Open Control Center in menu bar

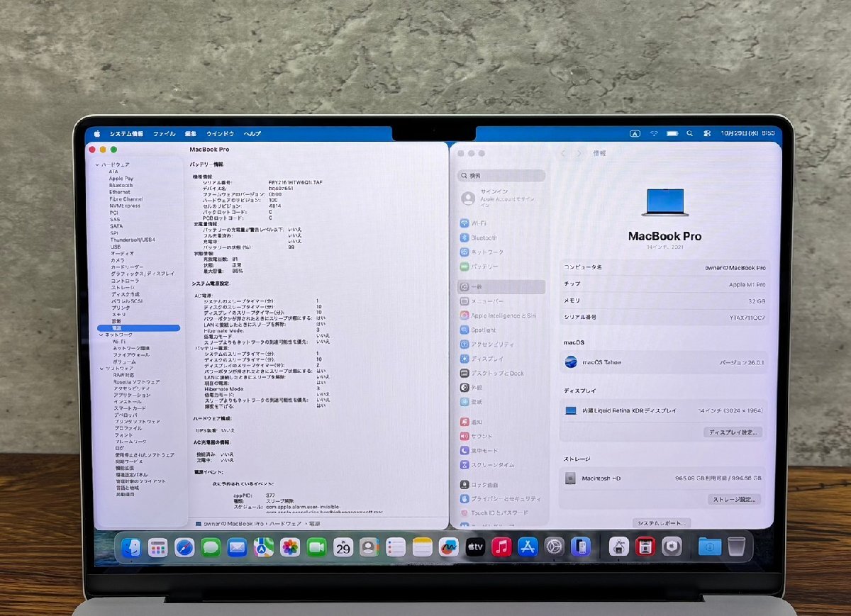click(x=707, y=133)
